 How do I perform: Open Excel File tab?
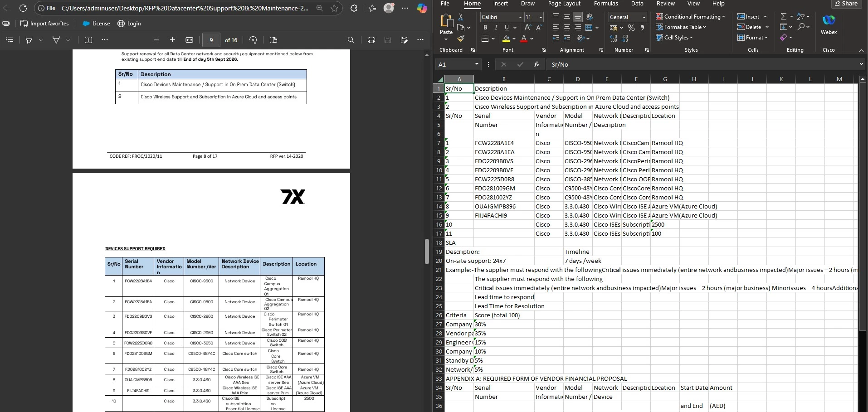pos(445,4)
